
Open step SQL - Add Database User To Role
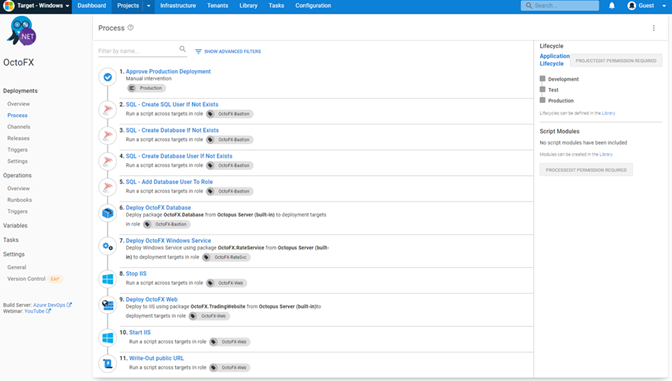click(x=169, y=182)
